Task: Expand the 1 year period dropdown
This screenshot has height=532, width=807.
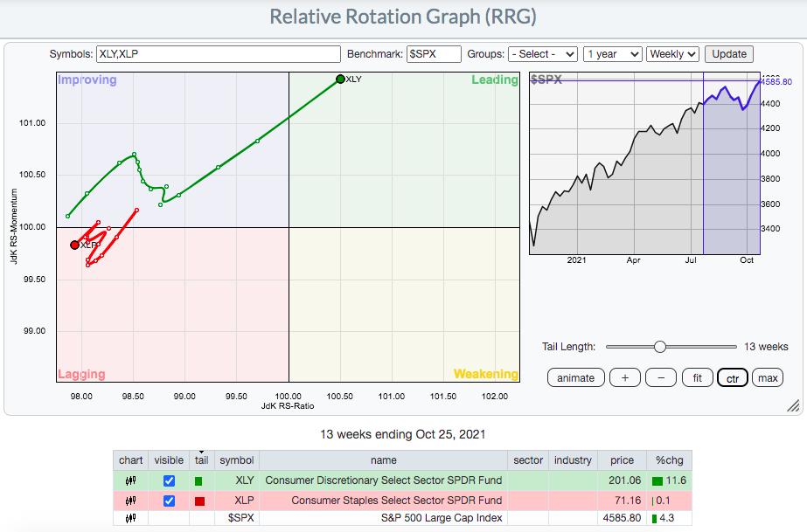Action: [x=612, y=54]
